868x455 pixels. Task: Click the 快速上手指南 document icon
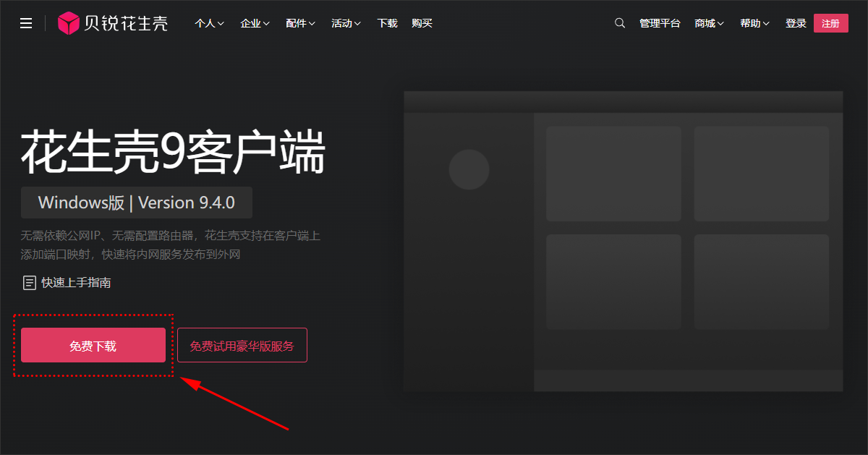coord(30,283)
